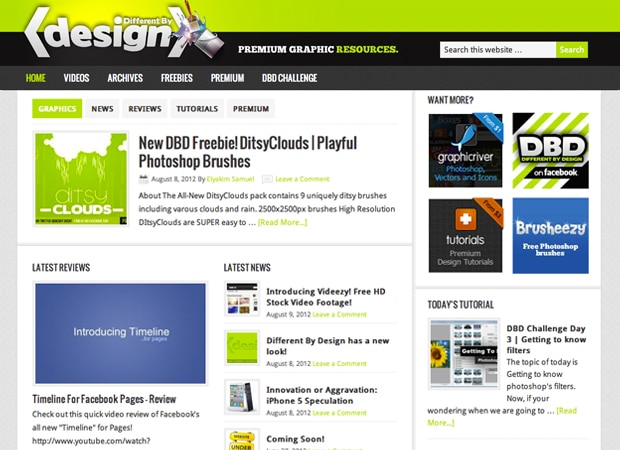
Task: Open DBD Challenge Day 3 tutorial title
Action: click(546, 339)
